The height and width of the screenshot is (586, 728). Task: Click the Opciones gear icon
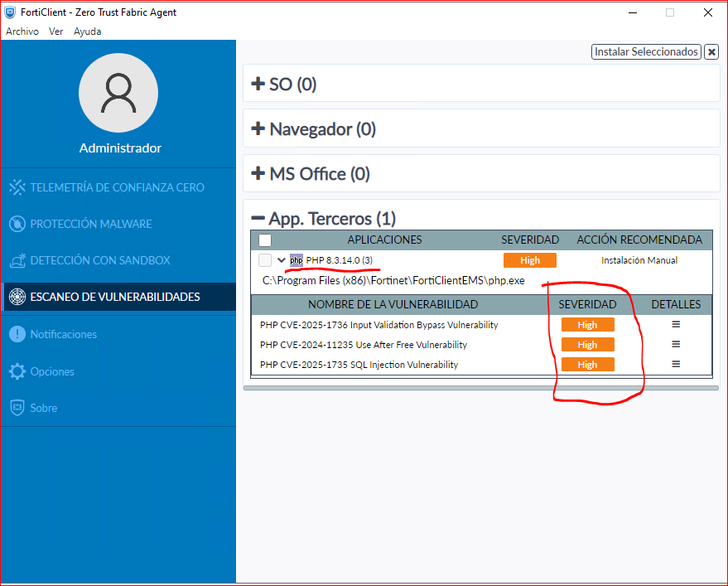[17, 371]
